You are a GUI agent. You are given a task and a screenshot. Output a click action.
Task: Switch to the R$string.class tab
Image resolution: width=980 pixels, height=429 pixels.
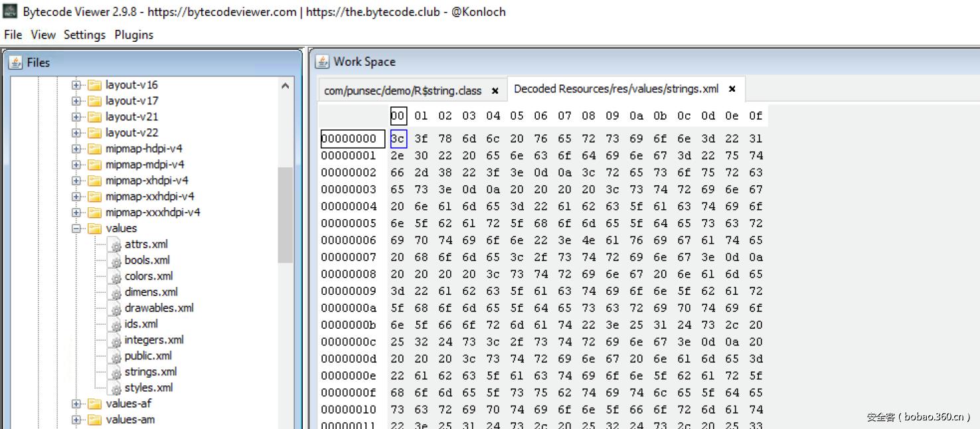(403, 90)
